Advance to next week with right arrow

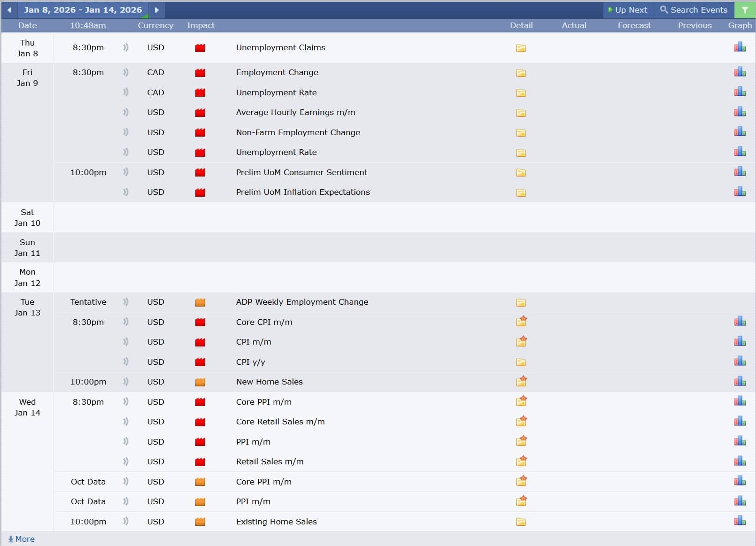(x=157, y=10)
